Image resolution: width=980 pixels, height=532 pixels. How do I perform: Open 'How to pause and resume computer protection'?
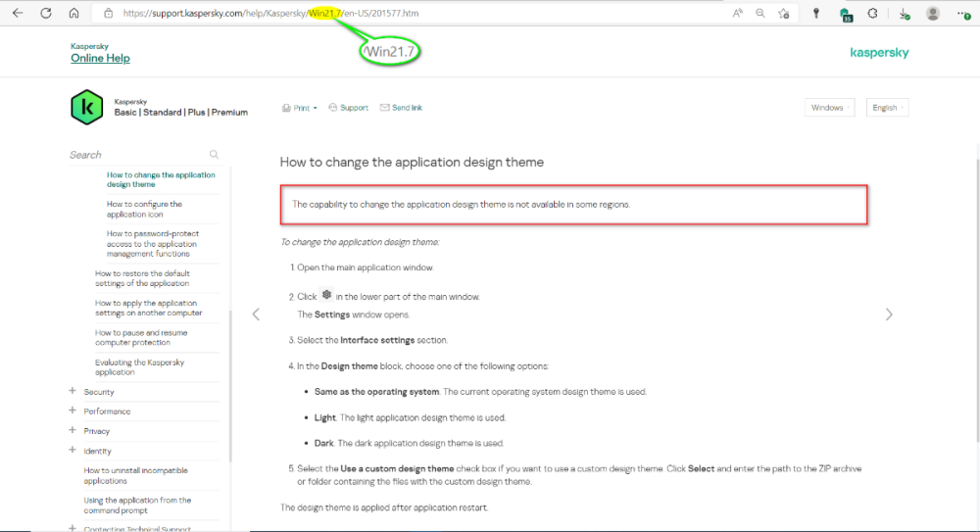[x=141, y=338]
